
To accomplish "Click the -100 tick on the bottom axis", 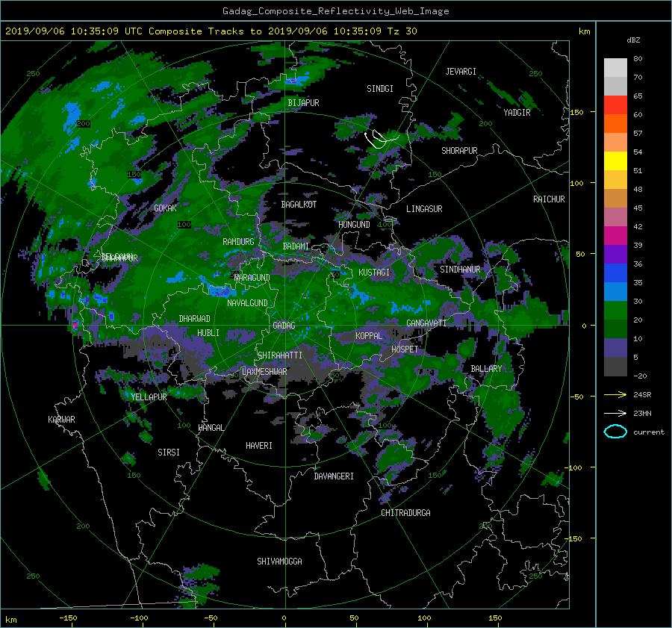I will click(x=139, y=618).
